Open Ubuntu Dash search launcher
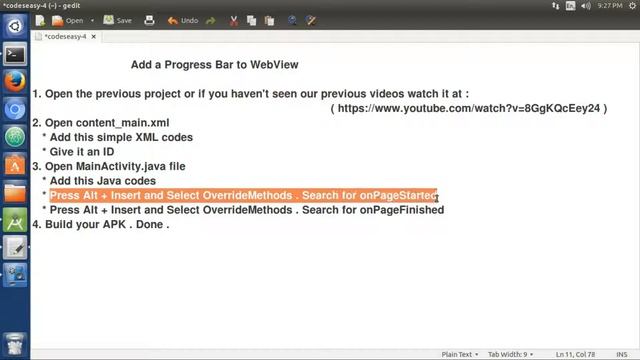Screen dimensions: 640x360 point(15,27)
